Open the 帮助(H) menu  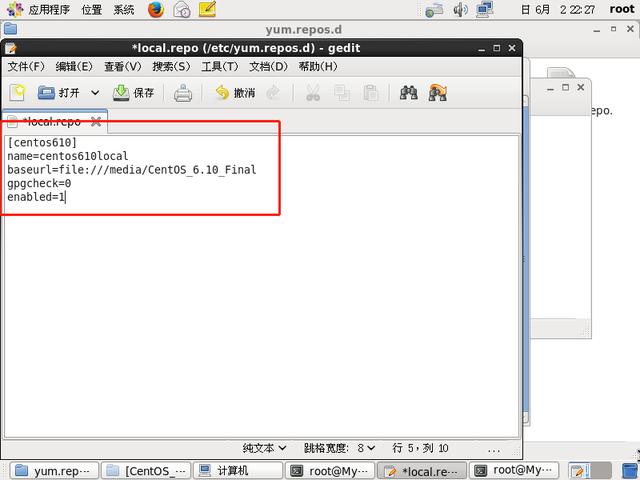[x=318, y=67]
